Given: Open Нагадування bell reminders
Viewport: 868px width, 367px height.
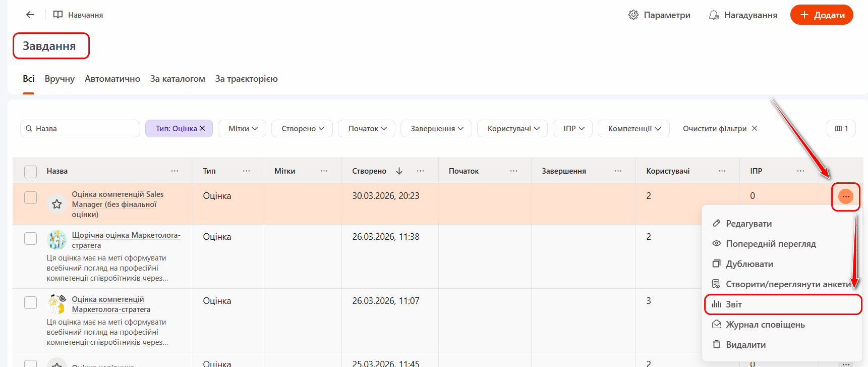Looking at the screenshot, I should (x=743, y=15).
